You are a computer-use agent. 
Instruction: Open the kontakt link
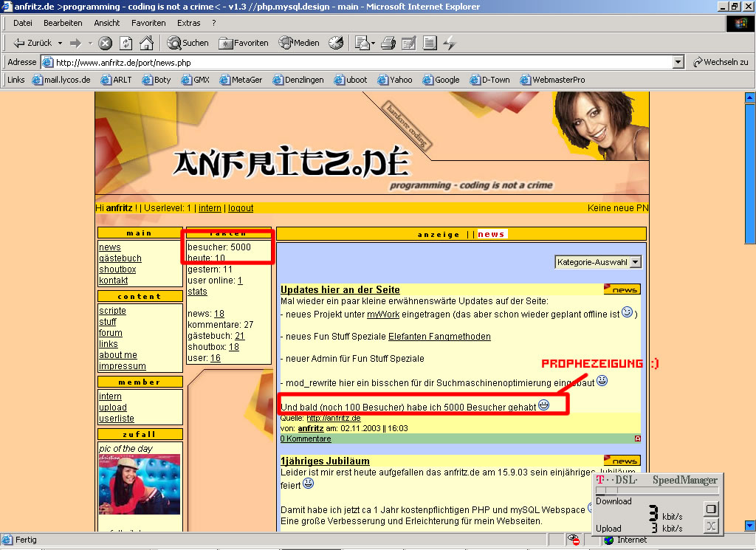[113, 281]
